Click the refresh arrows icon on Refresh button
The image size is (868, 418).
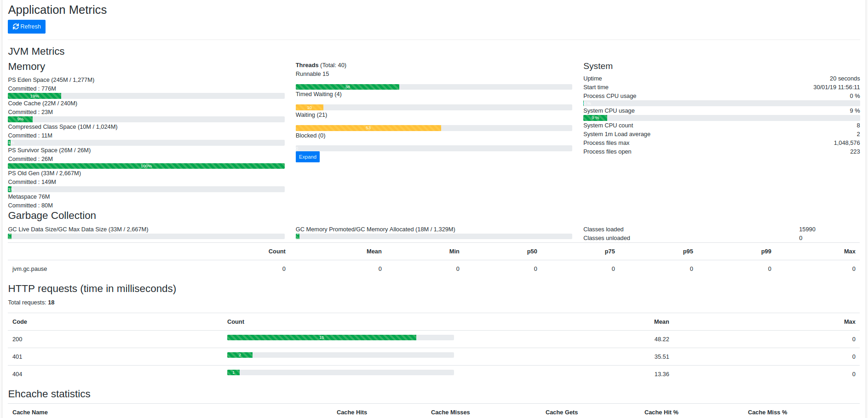(x=15, y=26)
